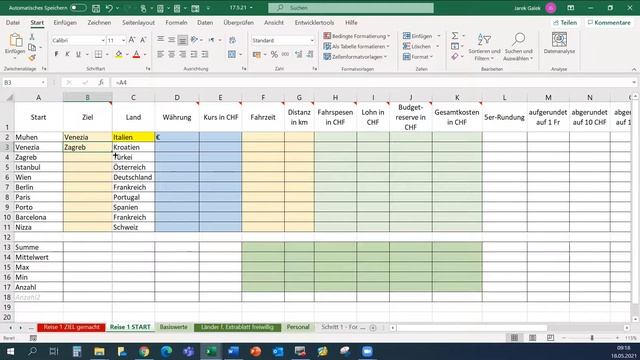Screen dimensions: 640x360
Task: Open the font color dropdown arrow
Action: point(145,55)
